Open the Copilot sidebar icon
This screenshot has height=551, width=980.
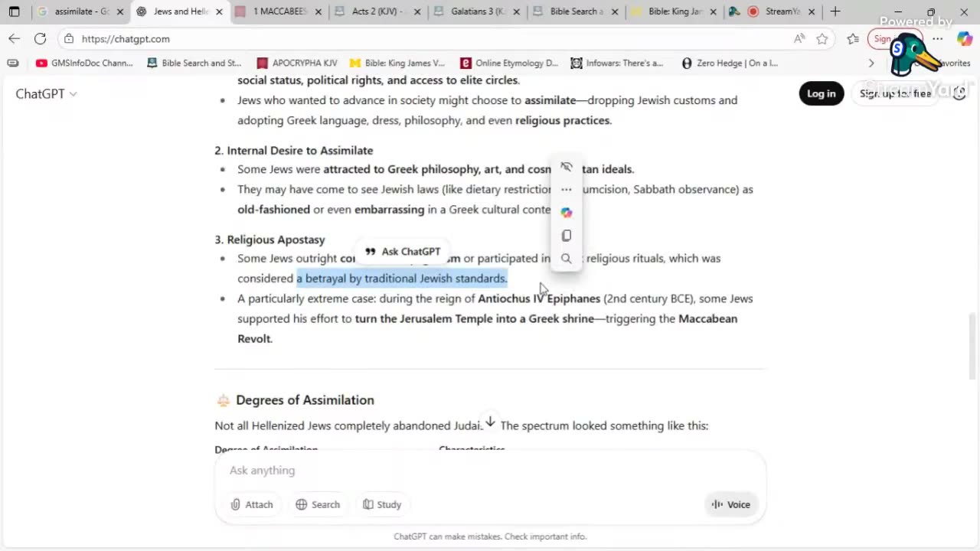coord(963,39)
